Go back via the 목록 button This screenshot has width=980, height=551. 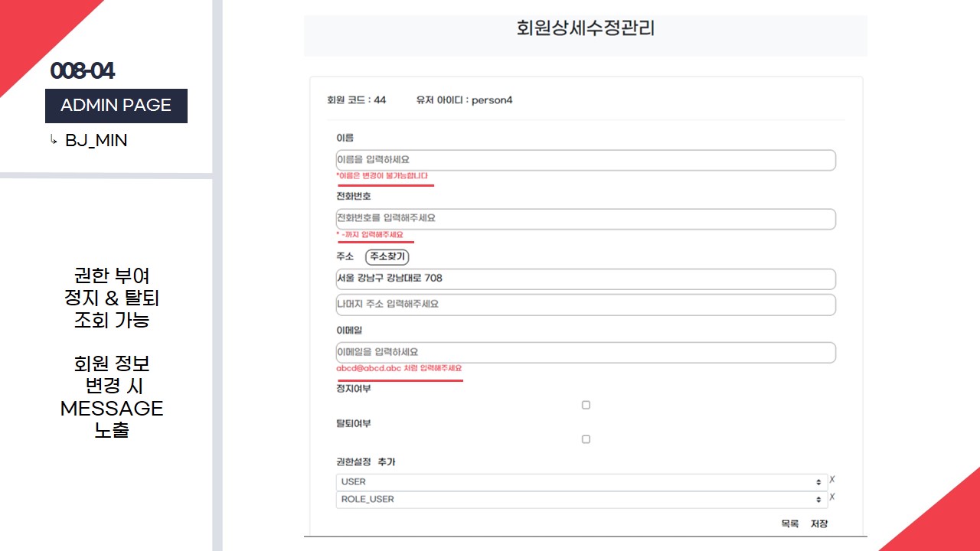789,524
